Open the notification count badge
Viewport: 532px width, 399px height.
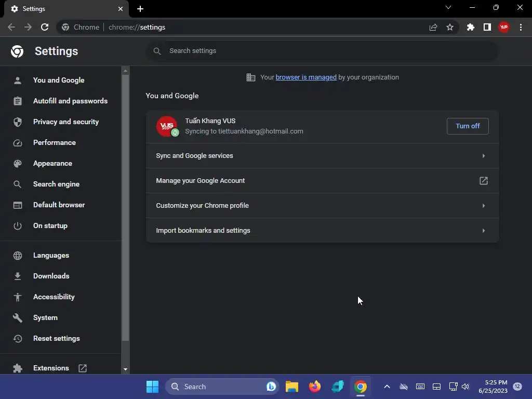tap(517, 387)
